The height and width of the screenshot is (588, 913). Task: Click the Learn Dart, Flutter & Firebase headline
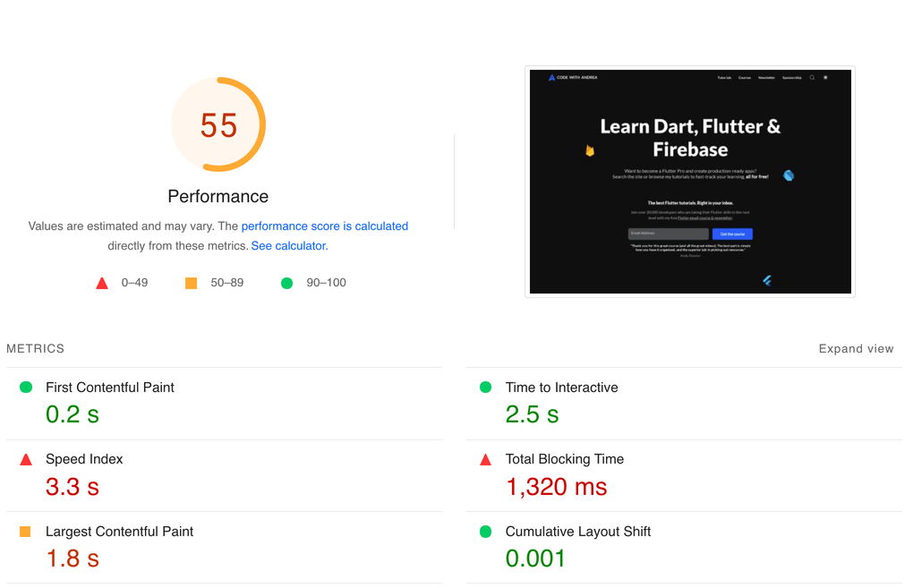pyautogui.click(x=690, y=138)
